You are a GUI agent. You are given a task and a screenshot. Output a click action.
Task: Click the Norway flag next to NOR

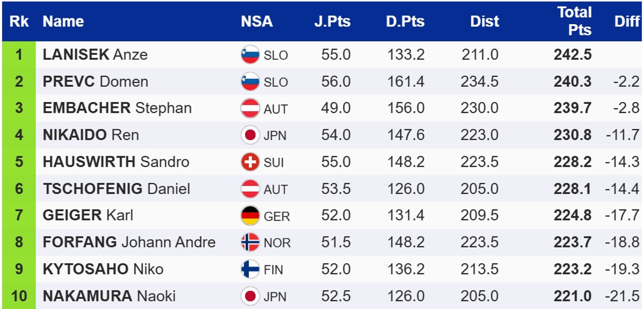click(x=250, y=242)
